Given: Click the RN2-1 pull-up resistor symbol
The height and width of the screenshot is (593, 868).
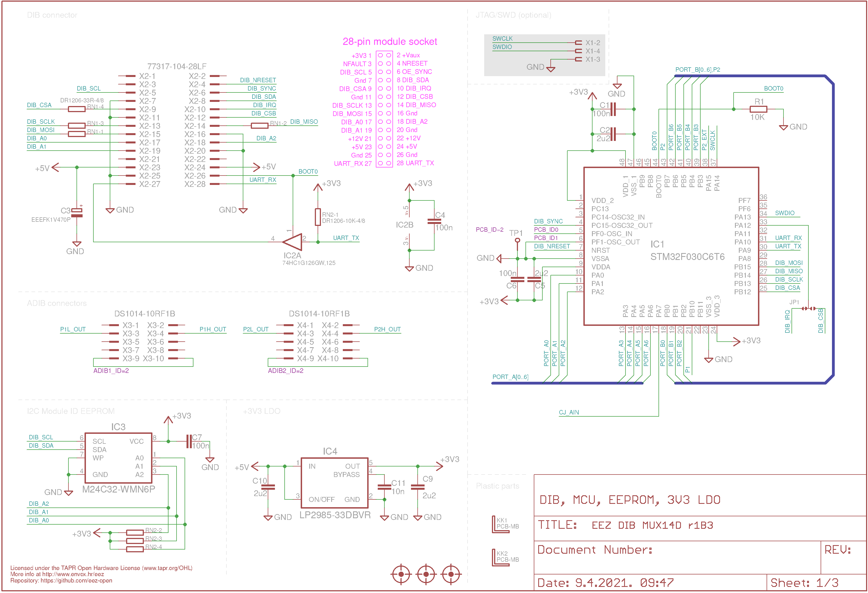Looking at the screenshot, I should click(x=318, y=217).
